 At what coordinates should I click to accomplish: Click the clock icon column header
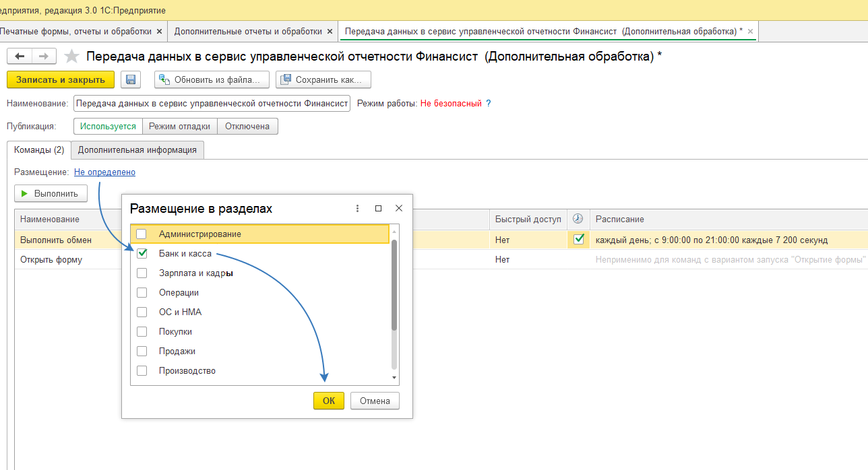[578, 219]
